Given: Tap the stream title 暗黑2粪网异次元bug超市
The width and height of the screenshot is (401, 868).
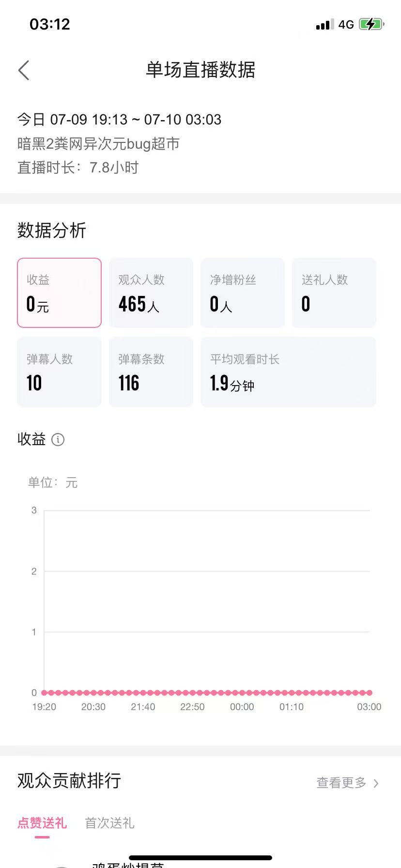Looking at the screenshot, I should click(x=99, y=143).
